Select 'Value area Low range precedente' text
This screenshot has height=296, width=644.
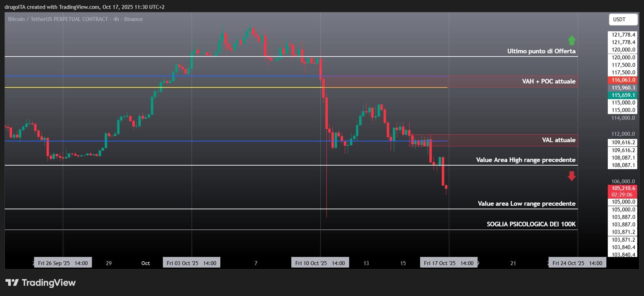point(526,204)
